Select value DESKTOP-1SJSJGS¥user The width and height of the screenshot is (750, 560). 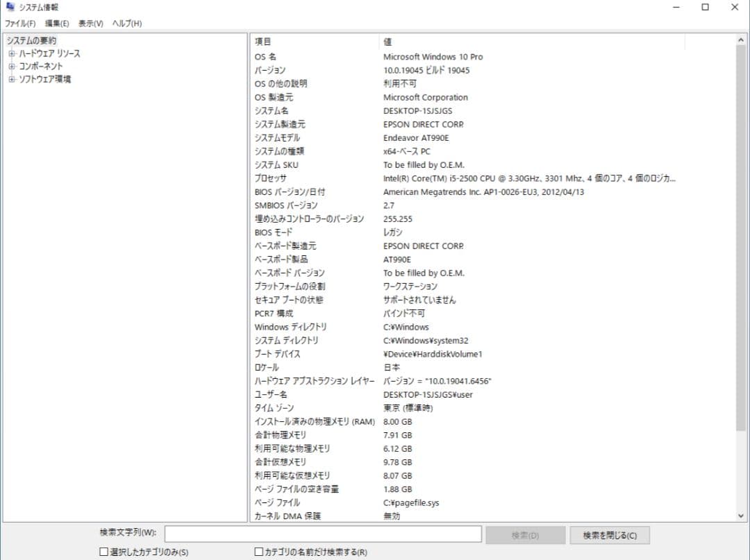pyautogui.click(x=428, y=395)
